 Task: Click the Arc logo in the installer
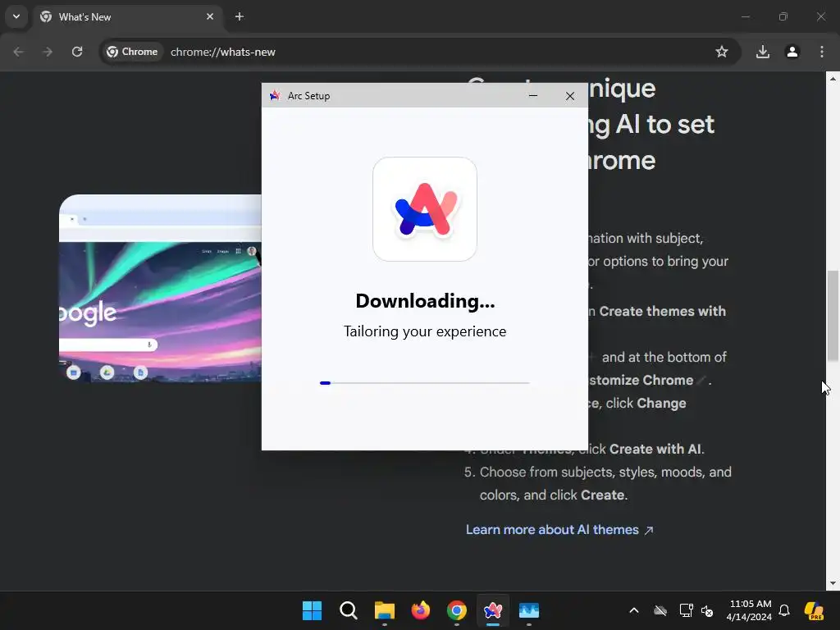[425, 209]
